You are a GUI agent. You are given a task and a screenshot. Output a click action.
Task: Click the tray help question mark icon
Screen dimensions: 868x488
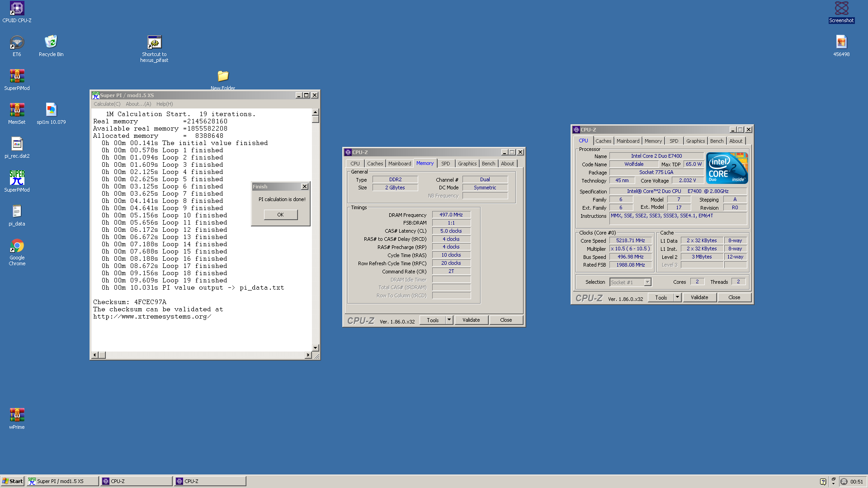[x=823, y=481]
